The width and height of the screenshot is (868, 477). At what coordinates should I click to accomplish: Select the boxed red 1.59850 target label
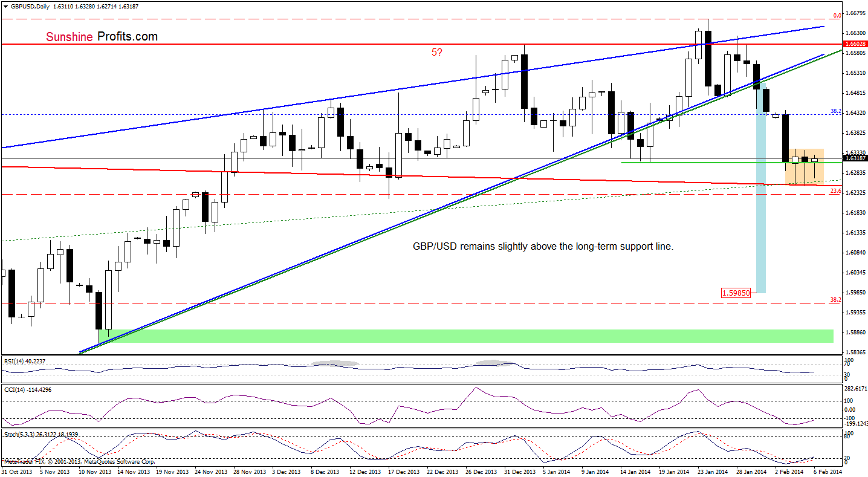click(736, 293)
